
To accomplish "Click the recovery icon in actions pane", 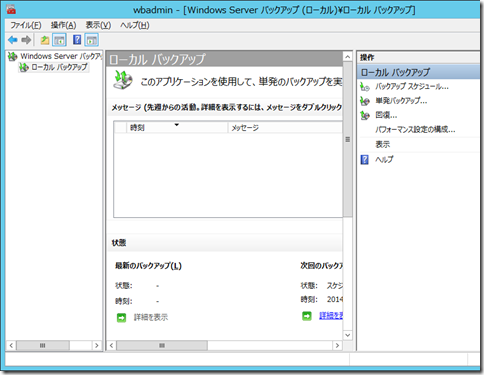I will click(365, 115).
